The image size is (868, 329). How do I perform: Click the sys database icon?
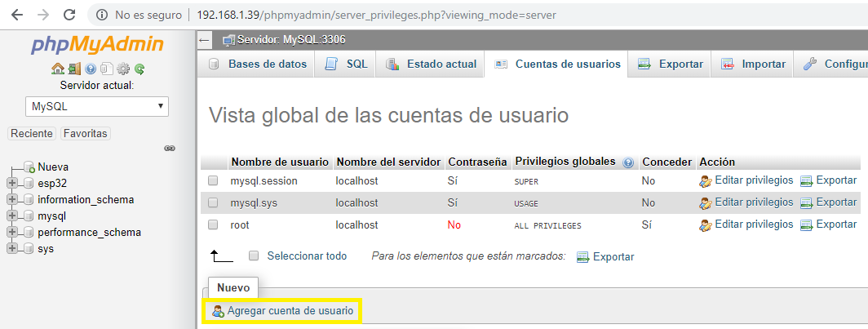29,249
